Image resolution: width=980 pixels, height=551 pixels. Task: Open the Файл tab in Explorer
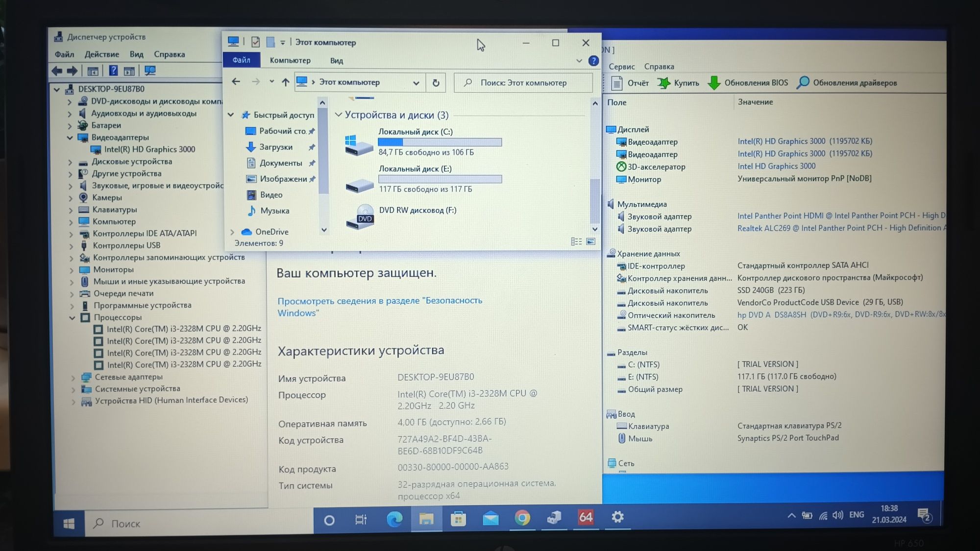(x=241, y=60)
